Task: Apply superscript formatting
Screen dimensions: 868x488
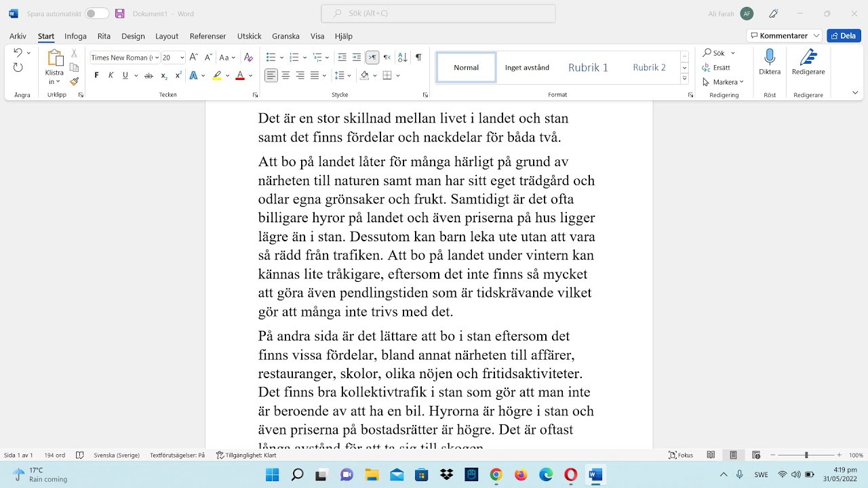Action: coord(178,75)
